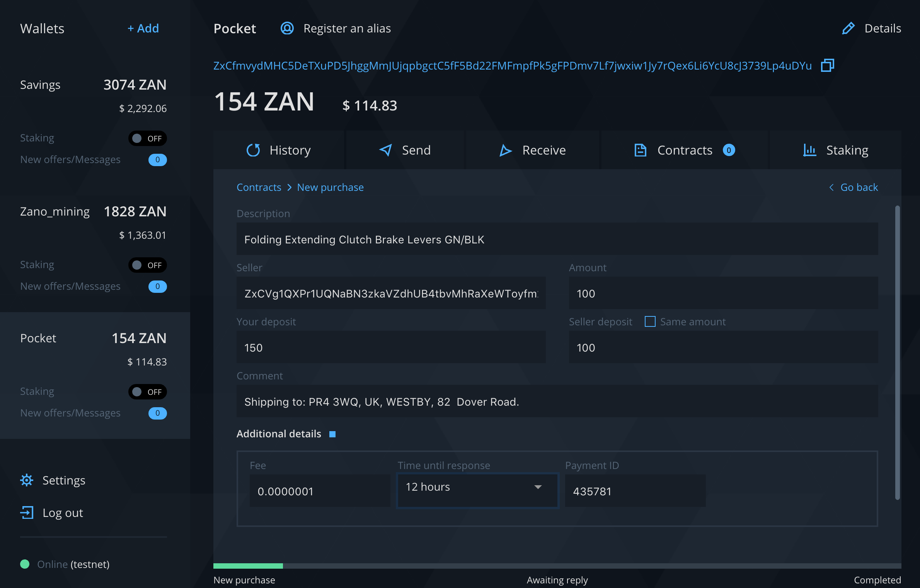Click the Staking bar chart icon

pos(809,150)
